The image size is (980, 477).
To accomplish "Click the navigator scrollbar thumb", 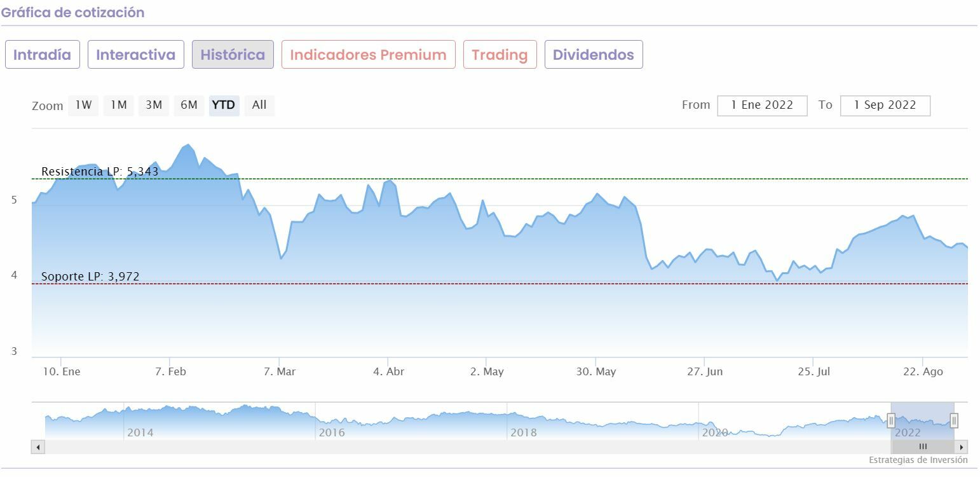I will click(923, 447).
